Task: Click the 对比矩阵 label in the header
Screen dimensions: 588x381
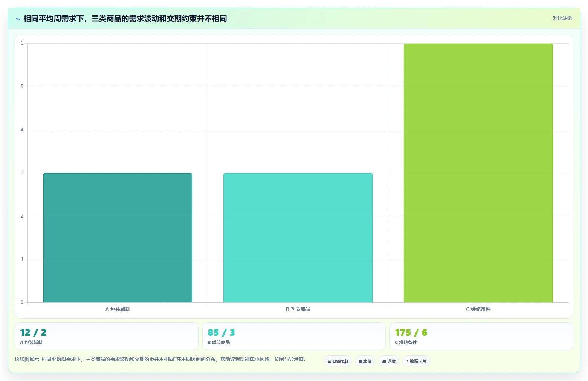Action: [x=562, y=18]
